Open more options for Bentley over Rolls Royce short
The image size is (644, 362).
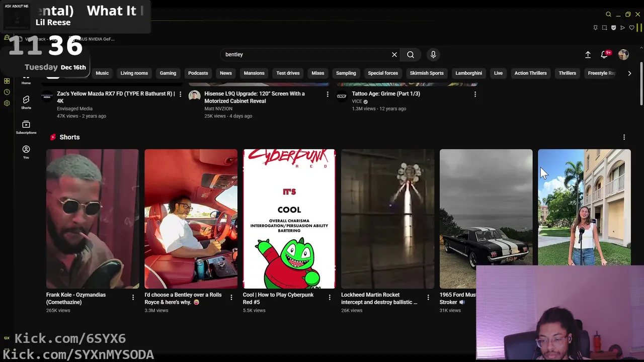tap(231, 298)
